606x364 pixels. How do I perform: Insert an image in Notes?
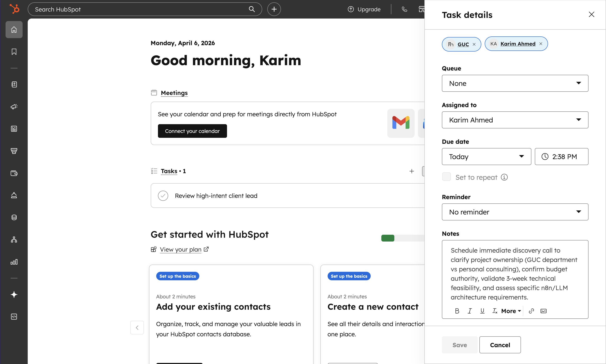coord(543,311)
